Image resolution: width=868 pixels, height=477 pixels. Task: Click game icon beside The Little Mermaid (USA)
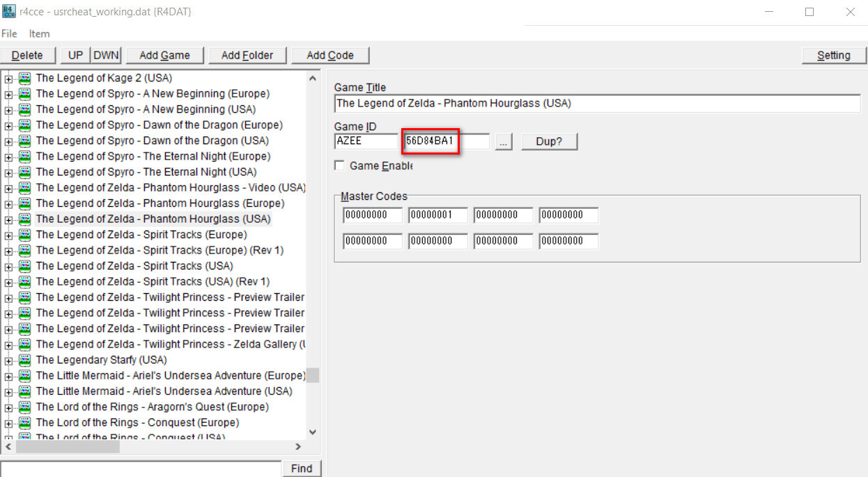click(24, 391)
